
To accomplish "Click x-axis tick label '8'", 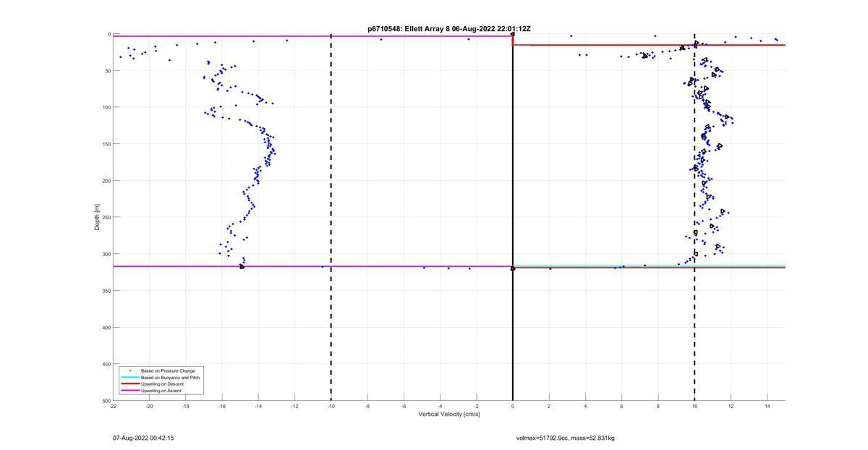I will (658, 406).
